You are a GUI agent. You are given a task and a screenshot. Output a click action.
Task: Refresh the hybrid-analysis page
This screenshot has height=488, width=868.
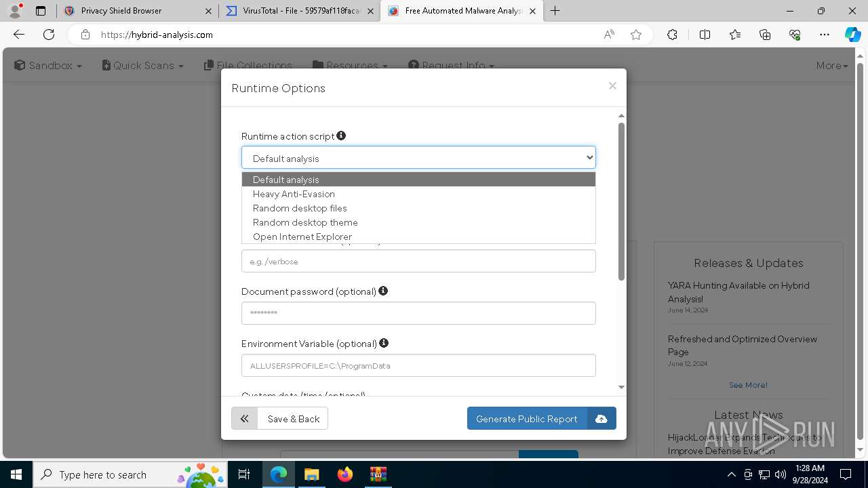(x=49, y=35)
